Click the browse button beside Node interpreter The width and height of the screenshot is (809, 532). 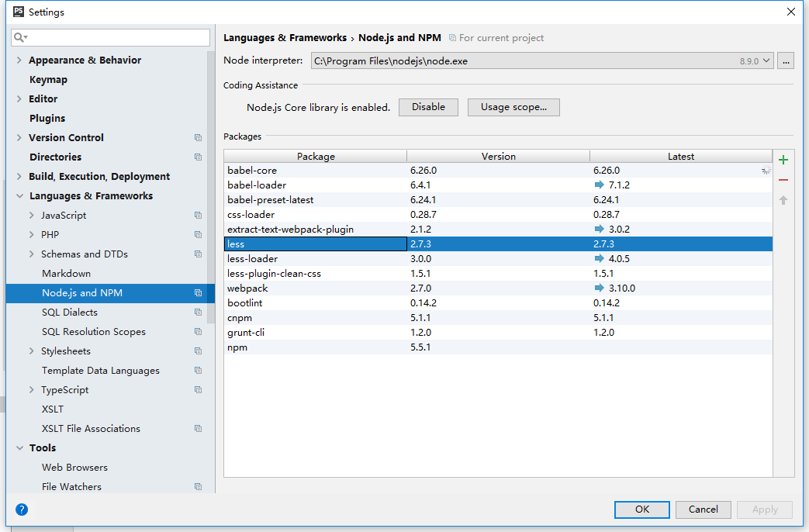click(x=786, y=60)
